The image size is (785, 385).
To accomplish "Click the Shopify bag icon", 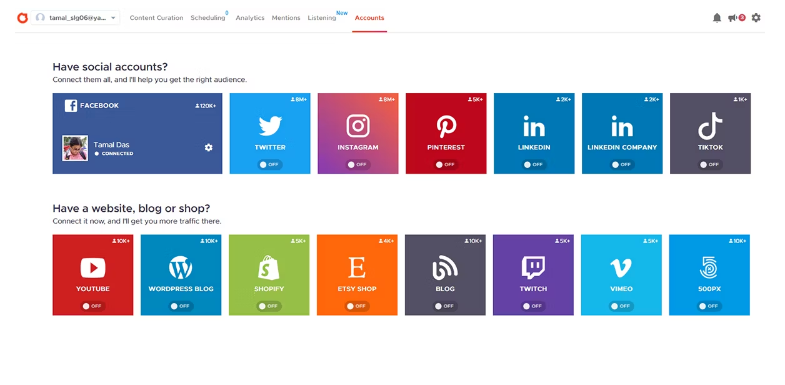I will 269,268.
